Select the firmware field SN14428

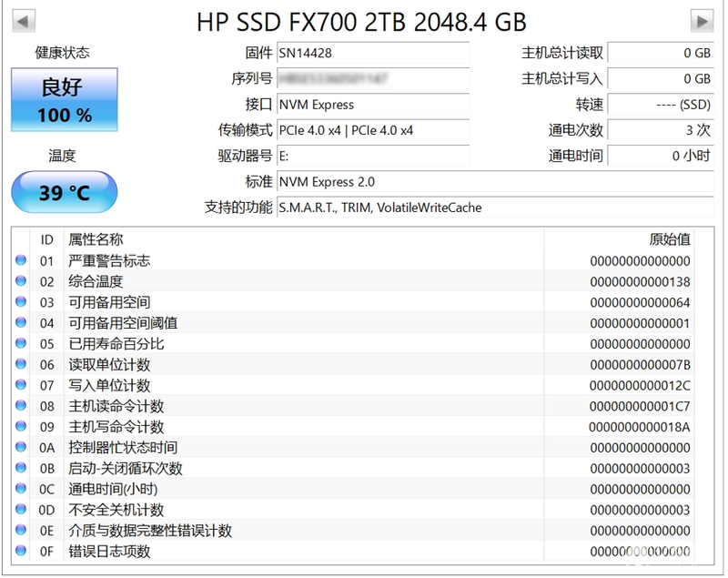[373, 53]
